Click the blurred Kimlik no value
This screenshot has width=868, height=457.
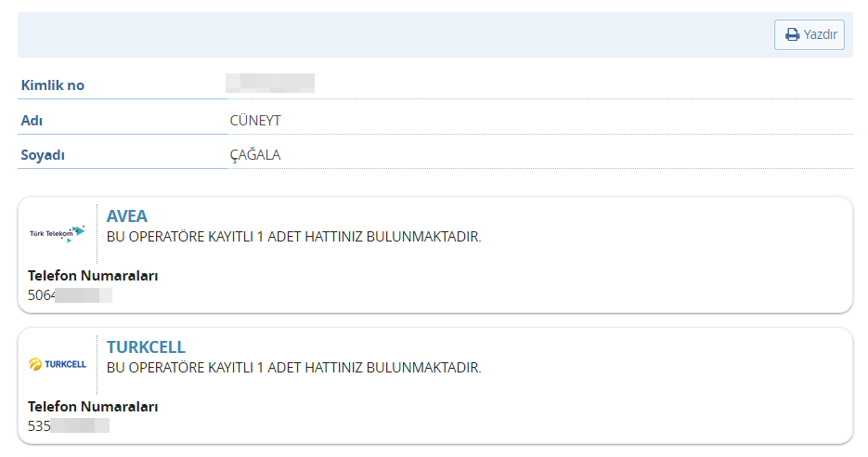pos(270,84)
